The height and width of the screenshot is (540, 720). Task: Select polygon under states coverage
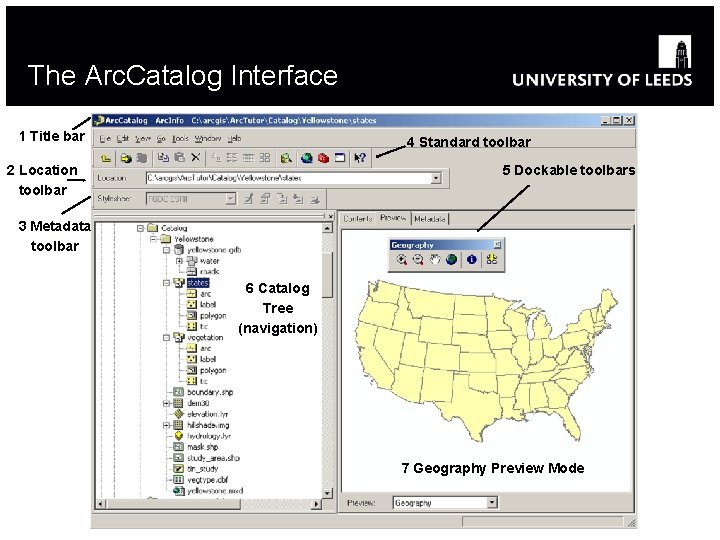pyautogui.click(x=213, y=315)
